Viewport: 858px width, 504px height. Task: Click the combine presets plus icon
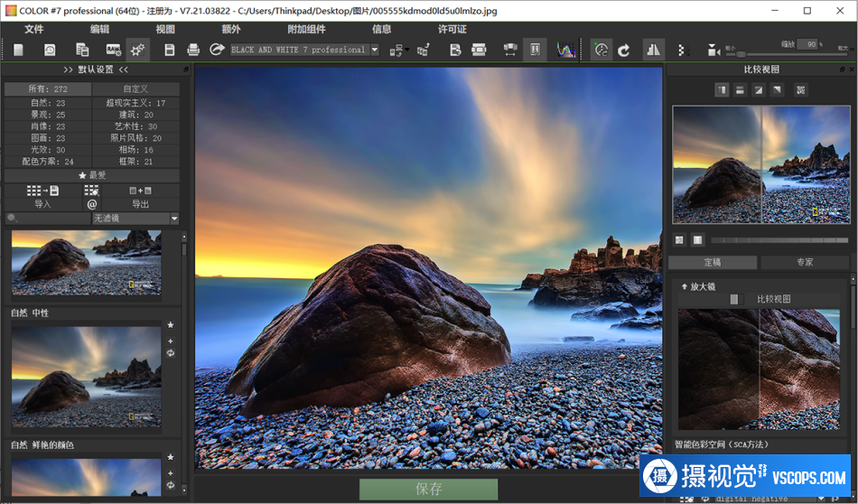140,191
